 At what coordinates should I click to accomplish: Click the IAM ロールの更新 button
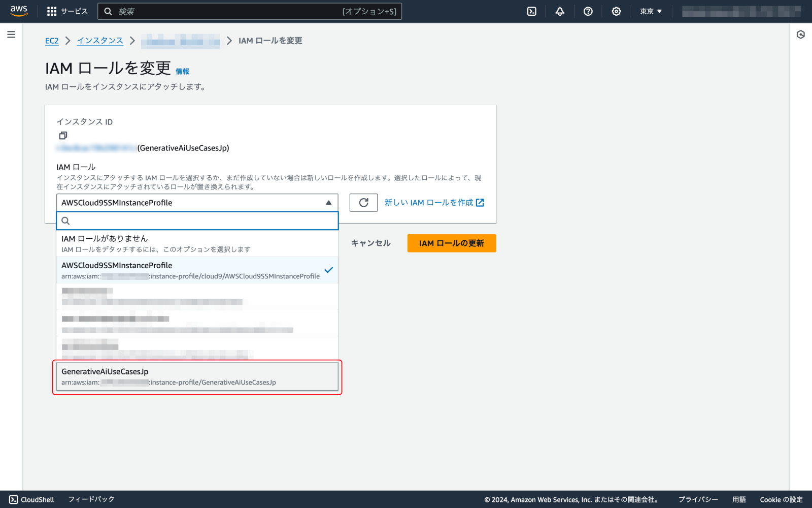pyautogui.click(x=451, y=243)
